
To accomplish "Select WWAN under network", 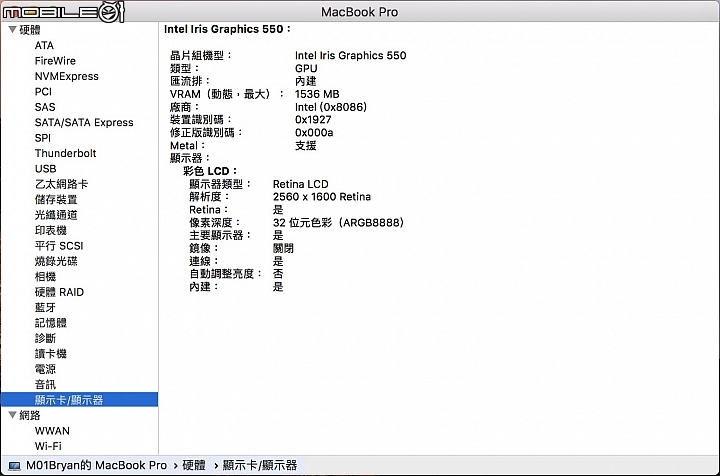I will click(52, 431).
